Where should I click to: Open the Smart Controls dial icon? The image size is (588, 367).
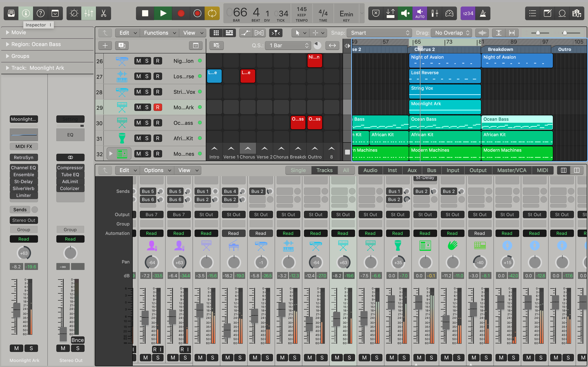pyautogui.click(x=74, y=13)
